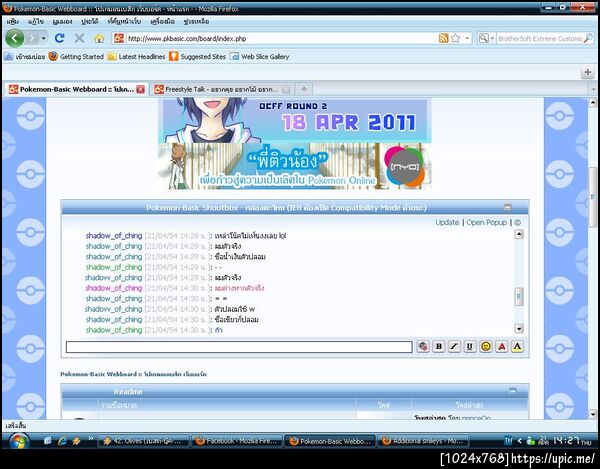Subscribe via the RSS feed icon

point(443,38)
